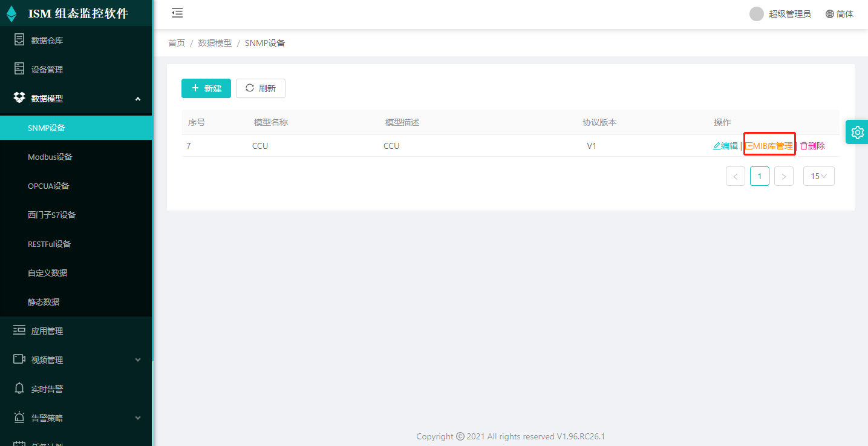Open MIB库管理 for CCU
The width and height of the screenshot is (868, 446).
[769, 146]
